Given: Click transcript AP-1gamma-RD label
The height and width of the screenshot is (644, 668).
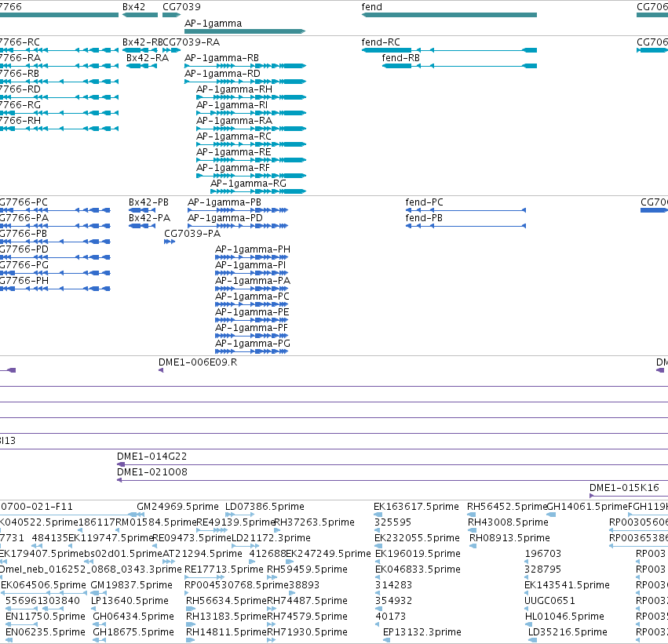Looking at the screenshot, I should click(222, 74).
